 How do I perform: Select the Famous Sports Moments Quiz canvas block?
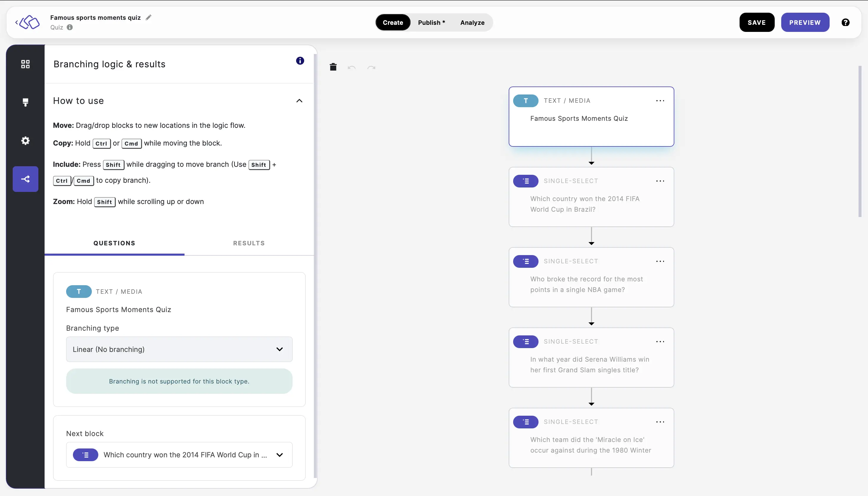591,117
